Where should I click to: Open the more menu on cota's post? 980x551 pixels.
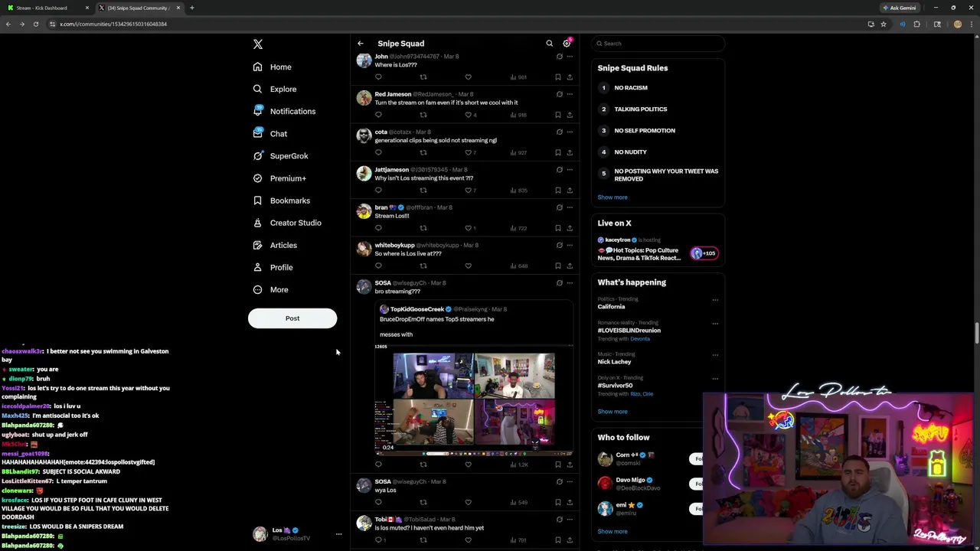click(569, 132)
